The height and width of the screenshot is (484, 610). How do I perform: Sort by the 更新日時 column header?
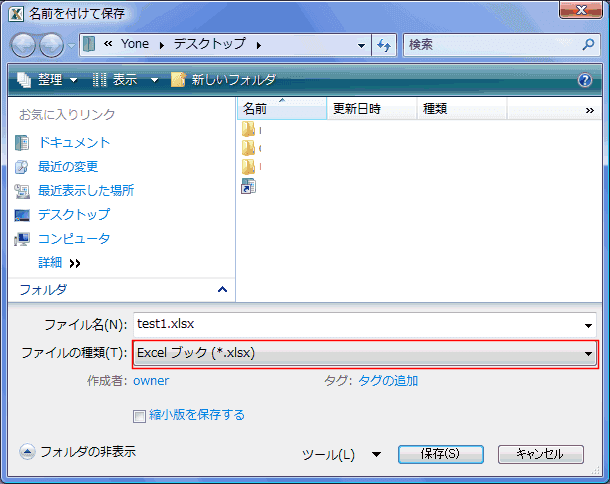pyautogui.click(x=372, y=109)
